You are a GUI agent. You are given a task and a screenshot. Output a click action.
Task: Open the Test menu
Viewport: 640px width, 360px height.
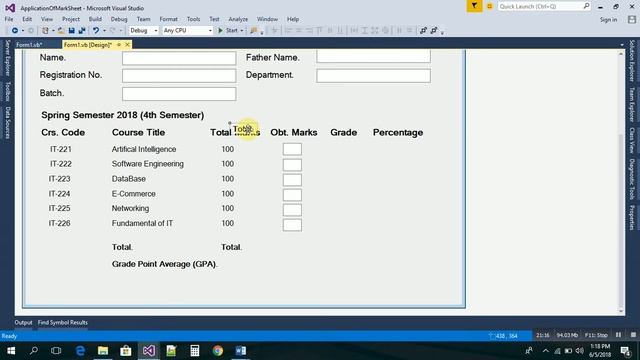(x=214, y=19)
